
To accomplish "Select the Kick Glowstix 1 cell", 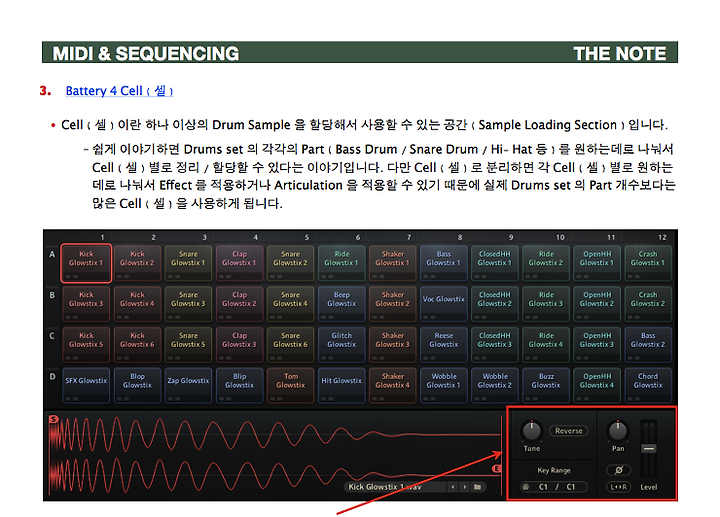I will [x=86, y=263].
